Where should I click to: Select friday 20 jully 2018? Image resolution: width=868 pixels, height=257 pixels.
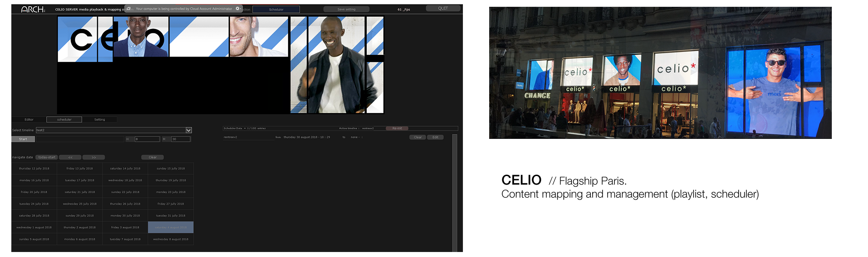click(34, 192)
